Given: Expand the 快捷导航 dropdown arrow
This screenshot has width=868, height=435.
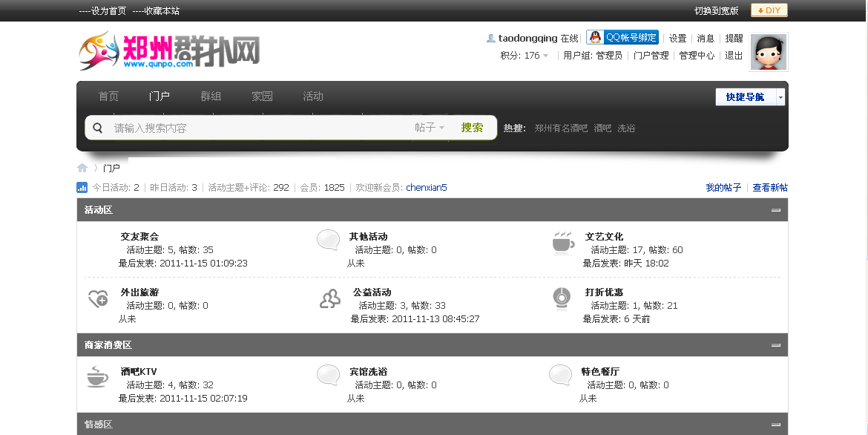Looking at the screenshot, I should (780, 97).
